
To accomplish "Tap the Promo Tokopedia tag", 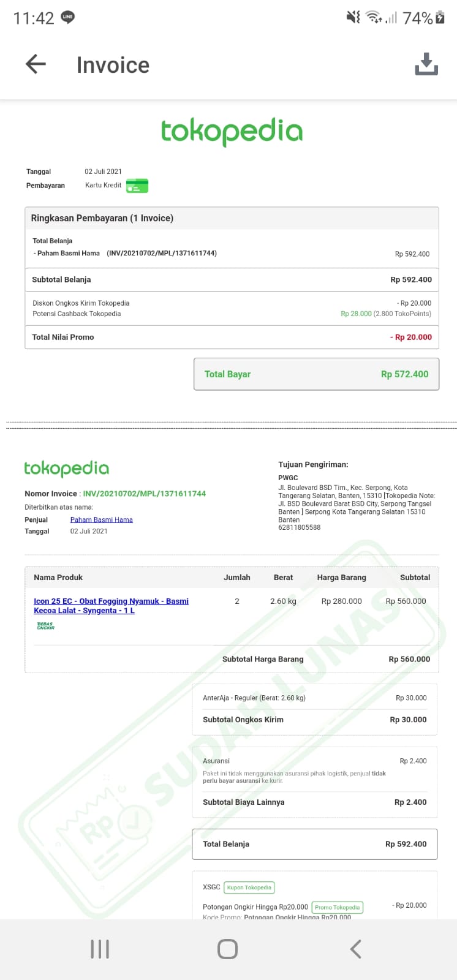I will (x=337, y=907).
